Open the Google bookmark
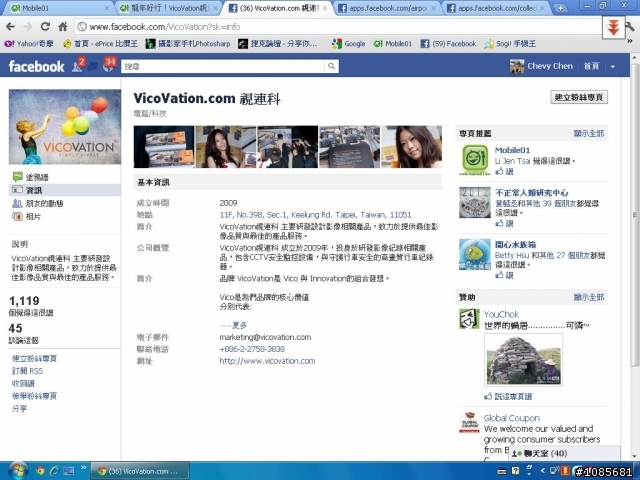Screen dimensions: 640x480 pos(349,44)
